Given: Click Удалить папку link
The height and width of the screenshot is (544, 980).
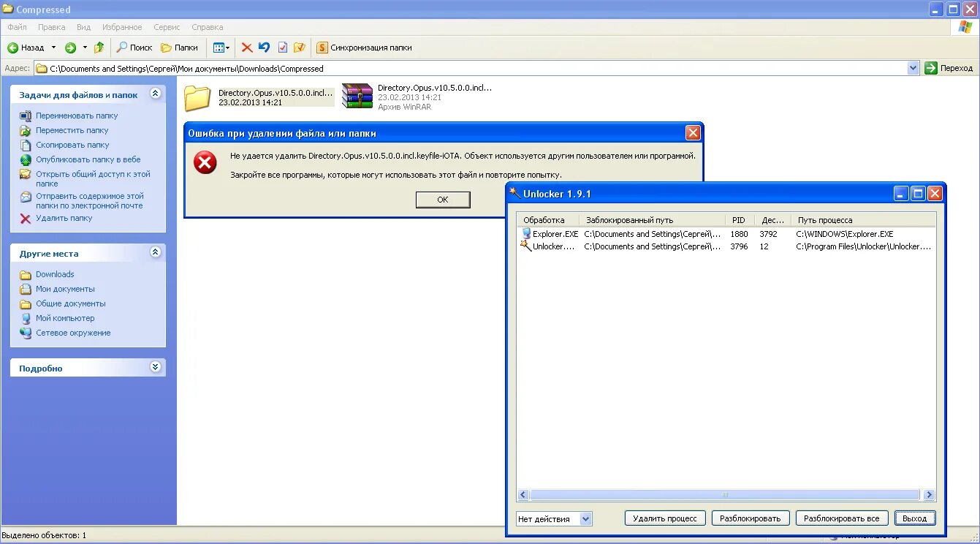Looking at the screenshot, I should pos(64,218).
